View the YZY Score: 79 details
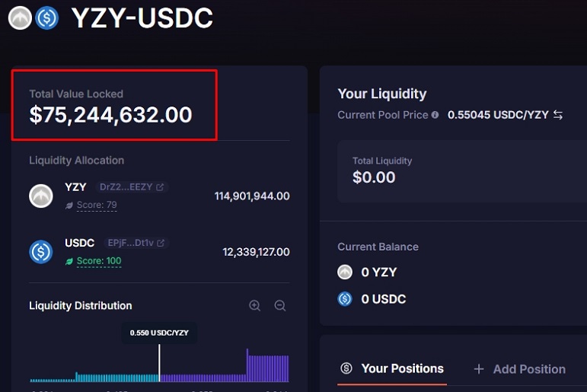 coord(97,205)
